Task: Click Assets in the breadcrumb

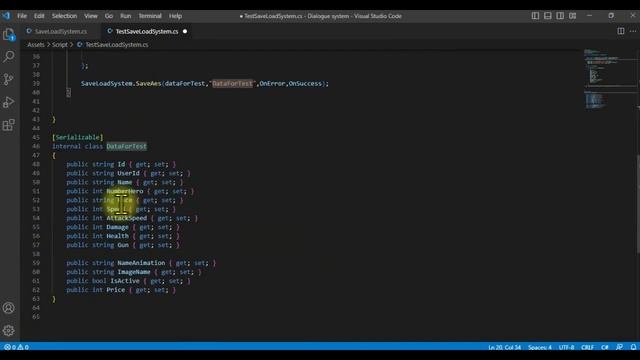Action: (x=36, y=44)
